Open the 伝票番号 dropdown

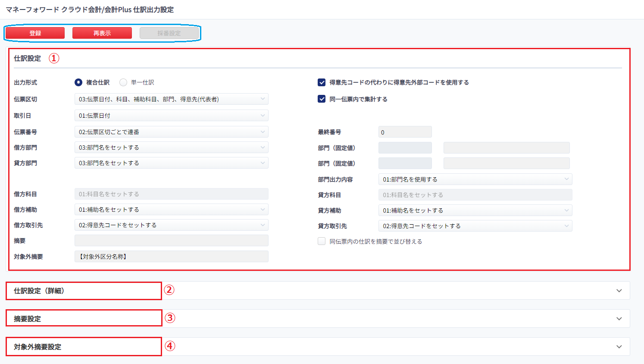pyautogui.click(x=172, y=132)
